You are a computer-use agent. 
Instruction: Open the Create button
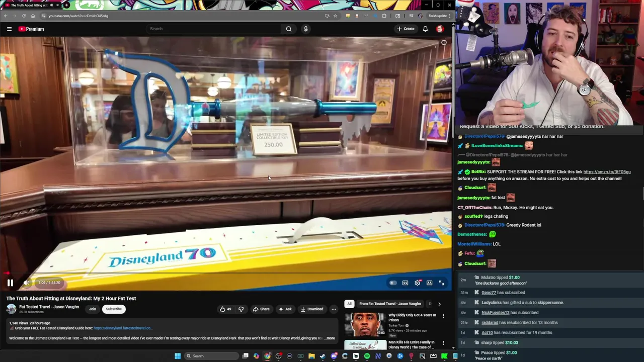coord(406,29)
